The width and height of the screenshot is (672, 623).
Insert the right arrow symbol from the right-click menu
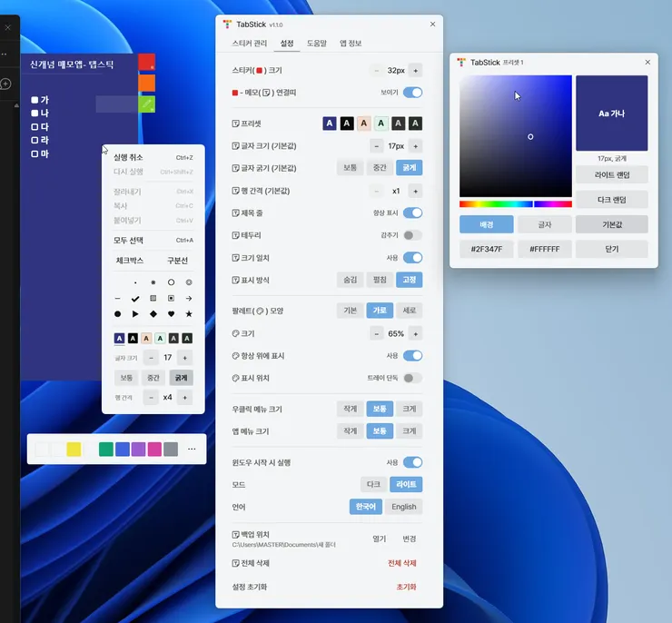[189, 299]
